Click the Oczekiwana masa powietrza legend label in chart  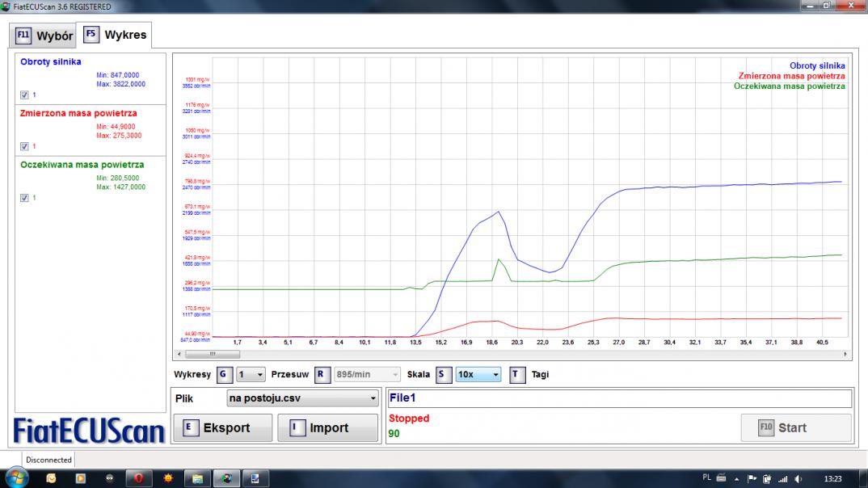[x=790, y=86]
